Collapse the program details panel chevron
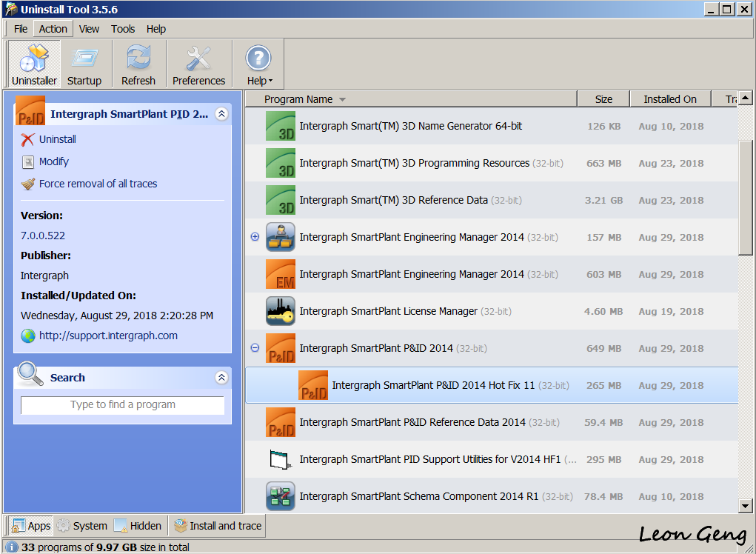Screen dimensions: 756x554 [221, 114]
